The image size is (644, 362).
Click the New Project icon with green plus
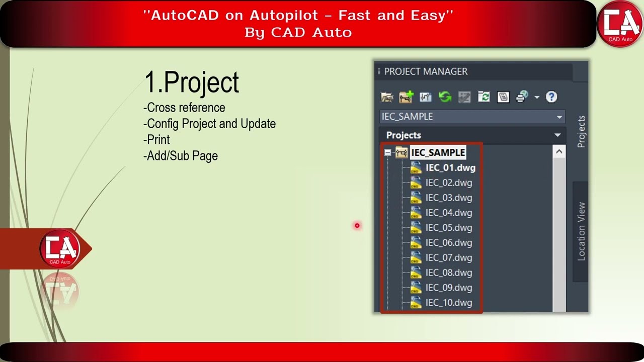coord(406,97)
